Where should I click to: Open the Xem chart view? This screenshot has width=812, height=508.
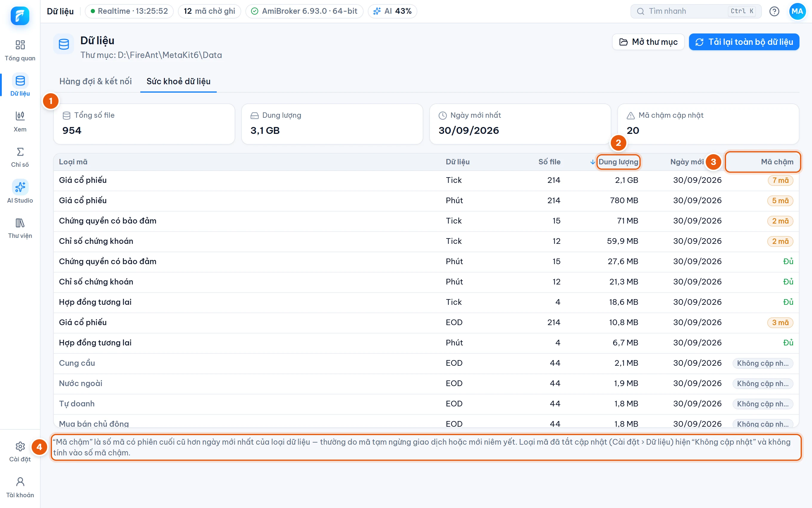point(20,122)
